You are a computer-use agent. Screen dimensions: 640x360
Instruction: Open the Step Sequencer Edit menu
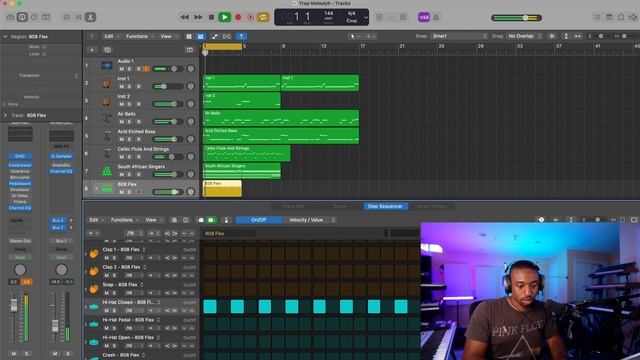tap(96, 220)
